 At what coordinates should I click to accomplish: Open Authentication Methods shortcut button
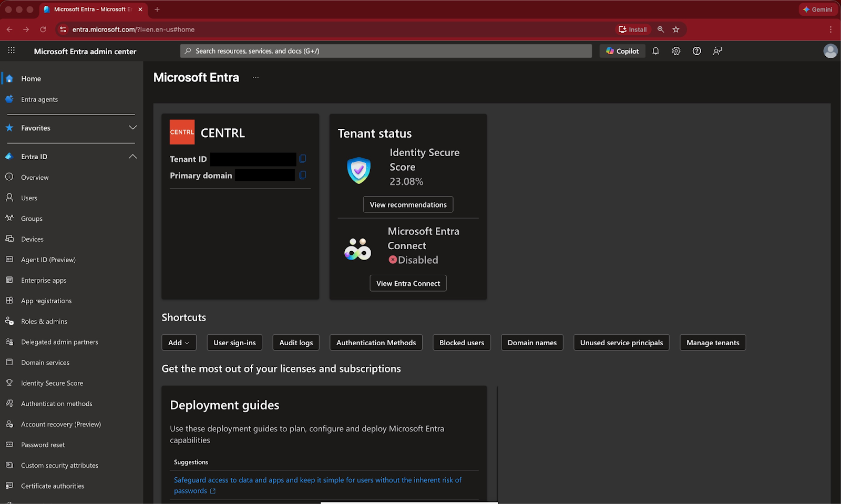pos(376,343)
